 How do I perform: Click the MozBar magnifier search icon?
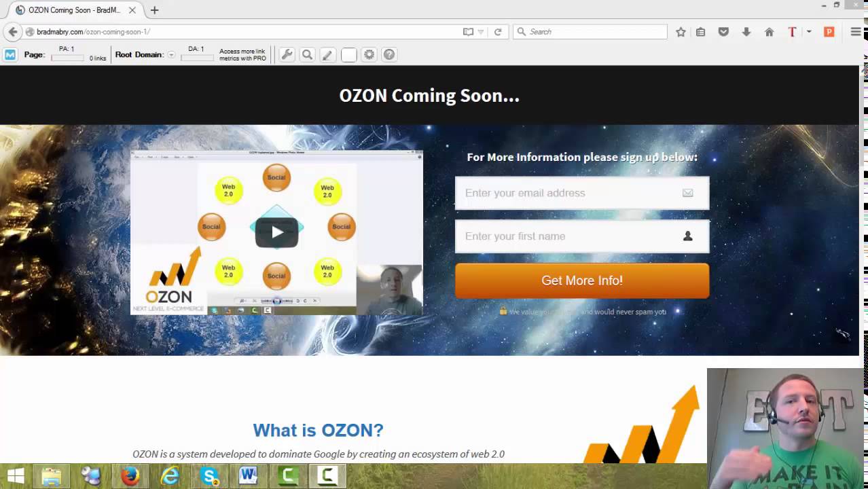[x=307, y=55]
